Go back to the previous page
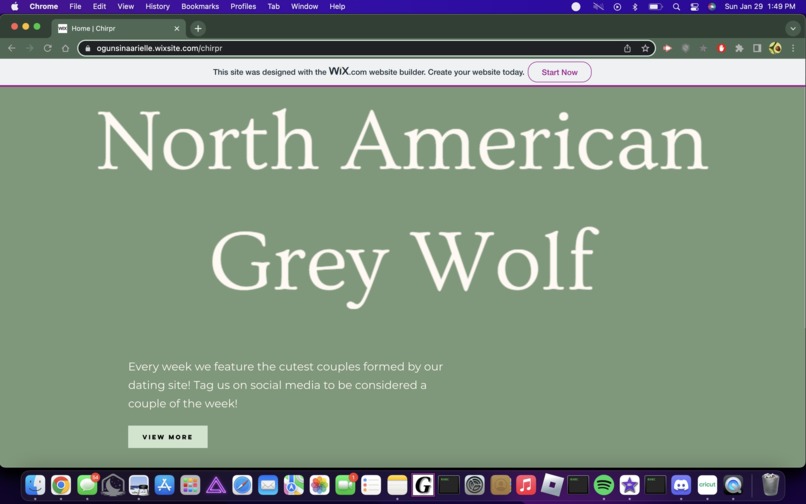 point(12,48)
